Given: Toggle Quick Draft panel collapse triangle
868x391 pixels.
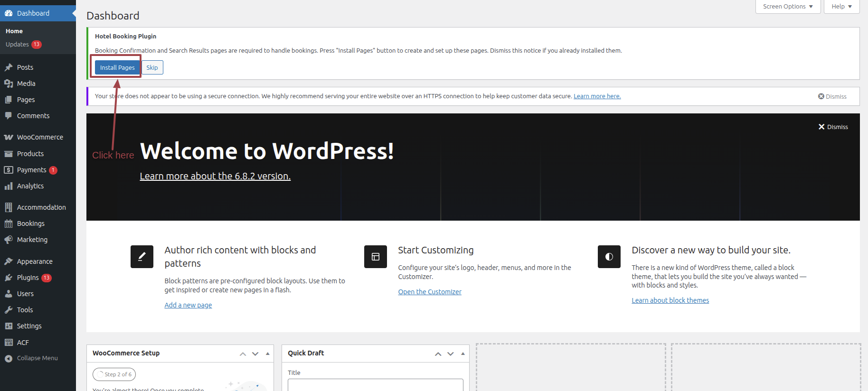Looking at the screenshot, I should [463, 354].
